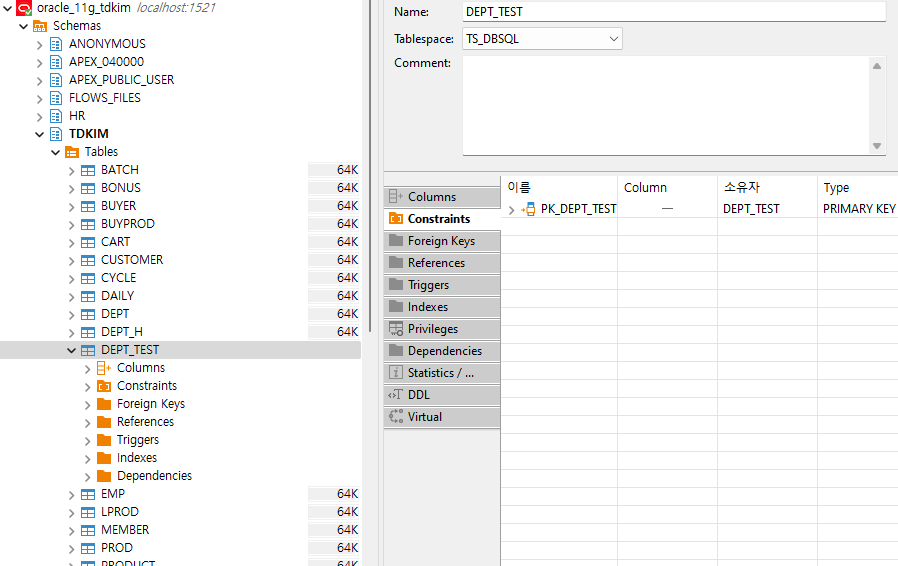Click the ANONYMOUS schema icon
898x566 pixels.
56,44
